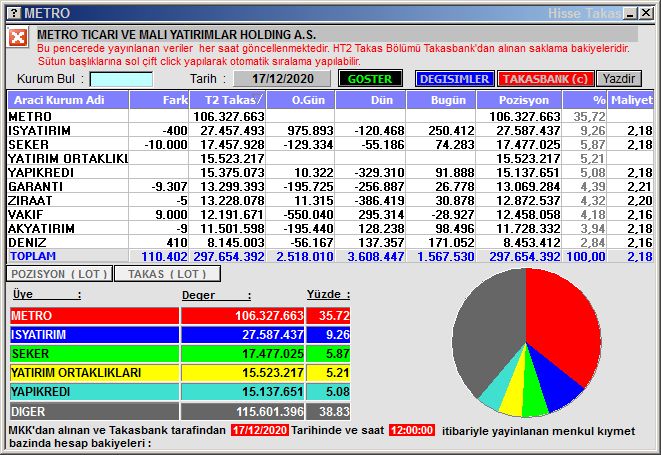Switch to TAKAS ( LOT ) tab

click(167, 274)
